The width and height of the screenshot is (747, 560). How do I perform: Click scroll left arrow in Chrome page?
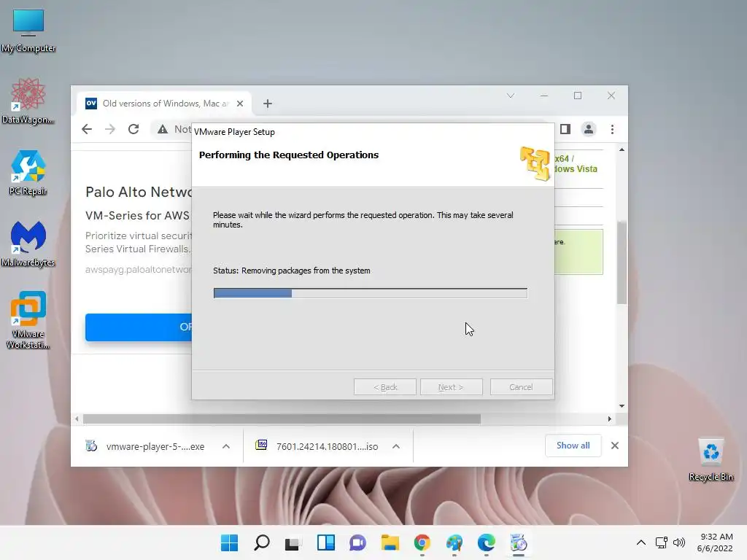[x=77, y=419]
